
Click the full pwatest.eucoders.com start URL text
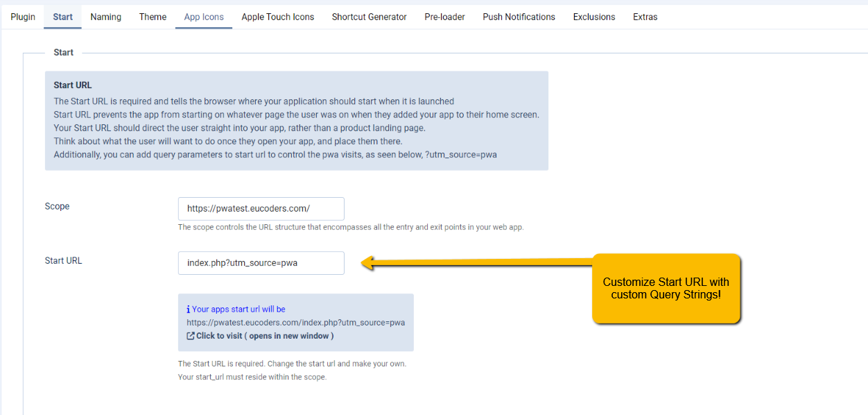click(296, 323)
